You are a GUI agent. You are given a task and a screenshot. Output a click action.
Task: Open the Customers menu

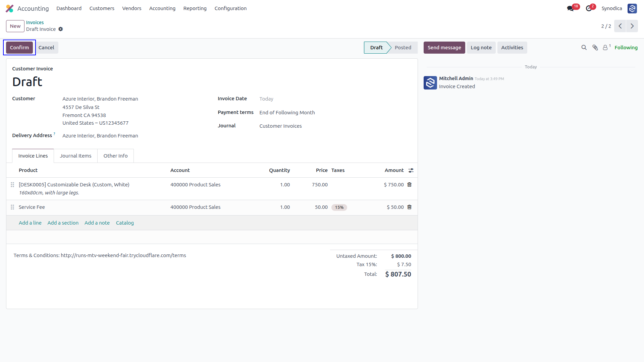click(x=102, y=8)
